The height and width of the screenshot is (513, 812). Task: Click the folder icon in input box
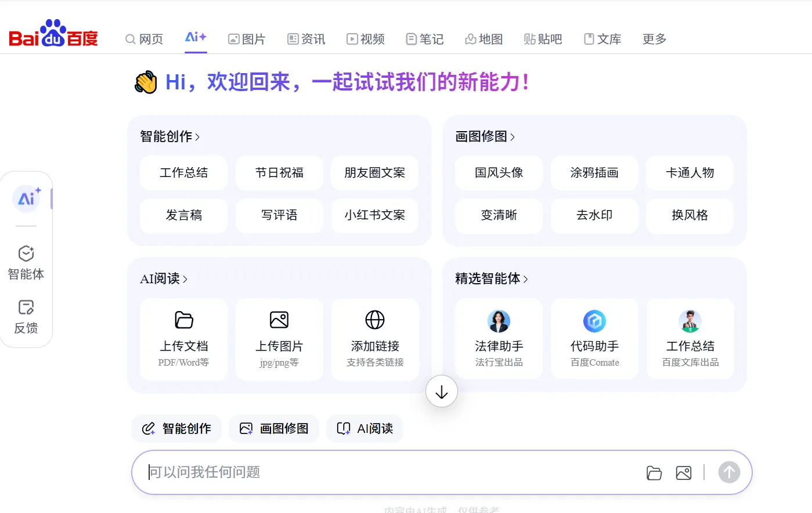654,473
